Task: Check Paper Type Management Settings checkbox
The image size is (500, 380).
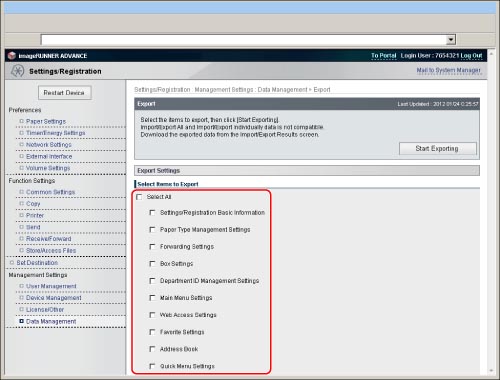Action: (152, 230)
